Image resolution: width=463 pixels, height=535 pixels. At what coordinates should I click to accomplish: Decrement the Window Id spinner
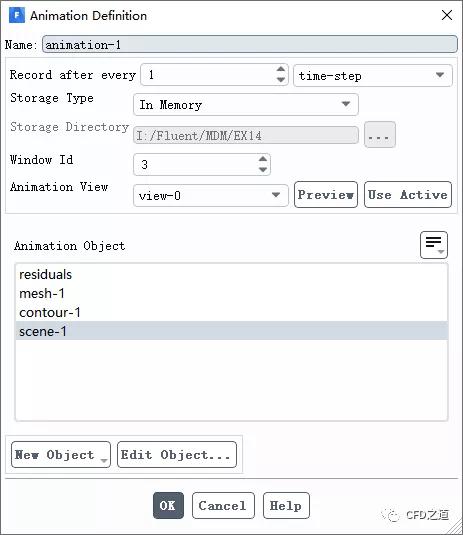(x=263, y=170)
